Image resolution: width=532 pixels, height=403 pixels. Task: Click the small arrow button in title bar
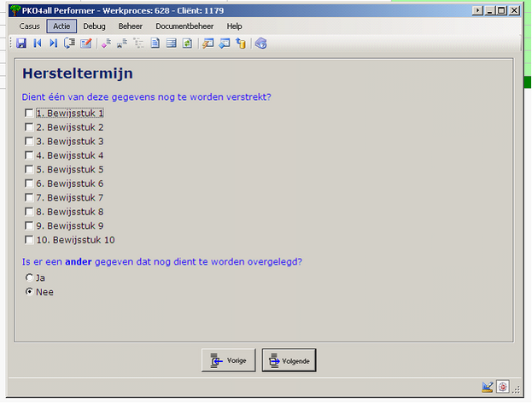[477, 10]
